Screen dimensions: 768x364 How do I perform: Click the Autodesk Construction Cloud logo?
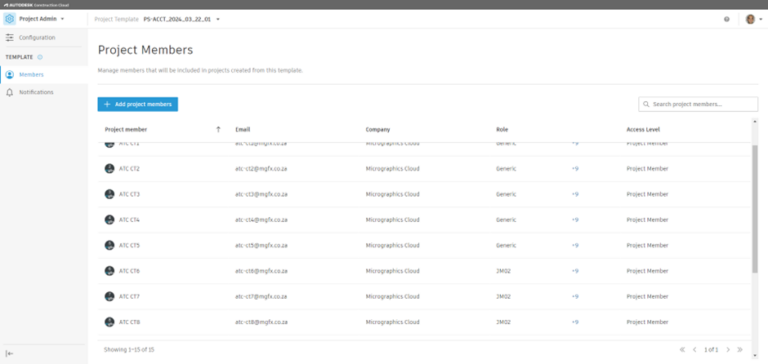(36, 5)
